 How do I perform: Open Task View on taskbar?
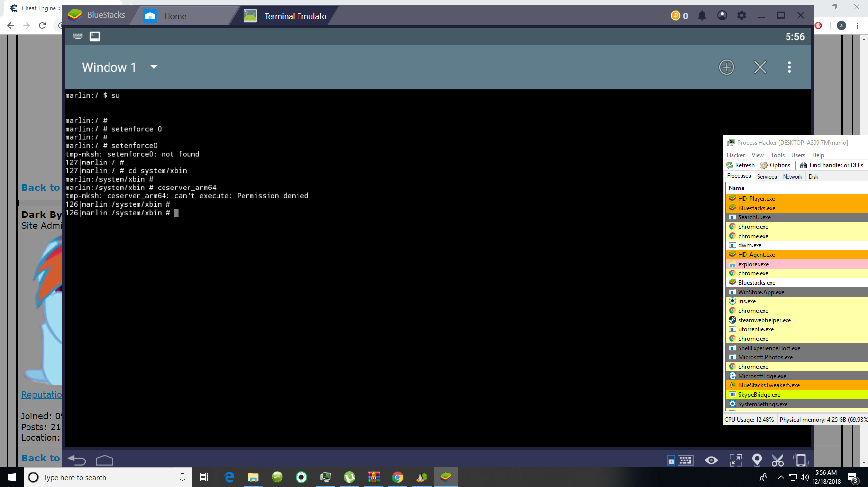pyautogui.click(x=204, y=477)
